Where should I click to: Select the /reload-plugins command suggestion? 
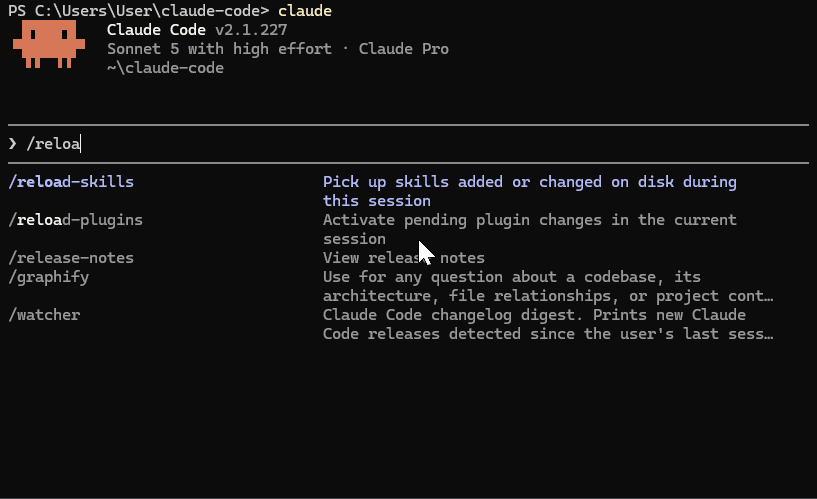76,220
